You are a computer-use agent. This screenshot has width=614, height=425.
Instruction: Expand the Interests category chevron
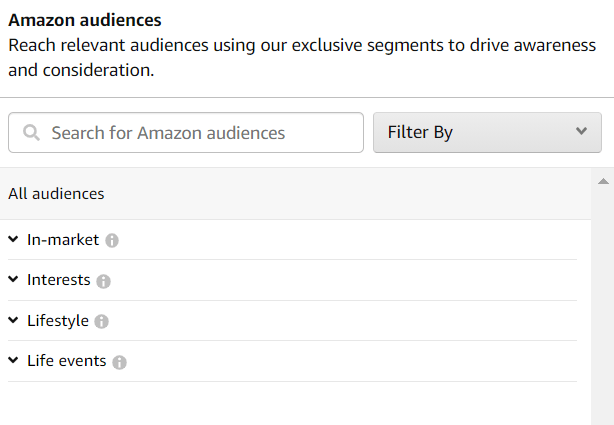pos(13,280)
